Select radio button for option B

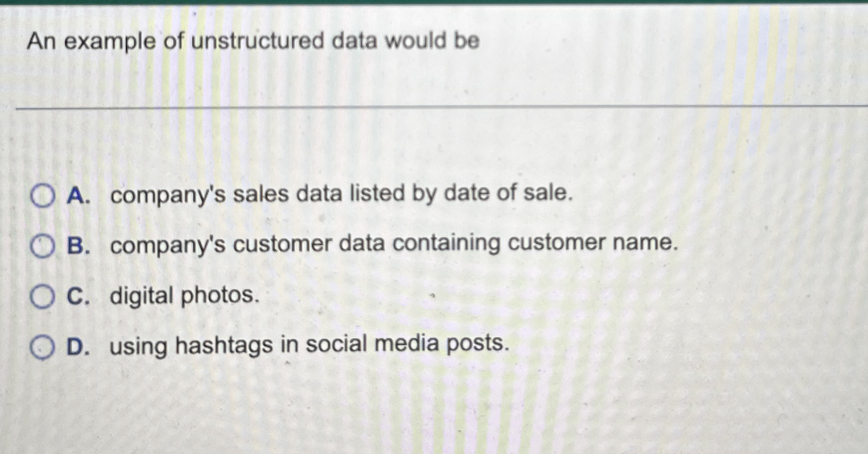click(x=42, y=244)
